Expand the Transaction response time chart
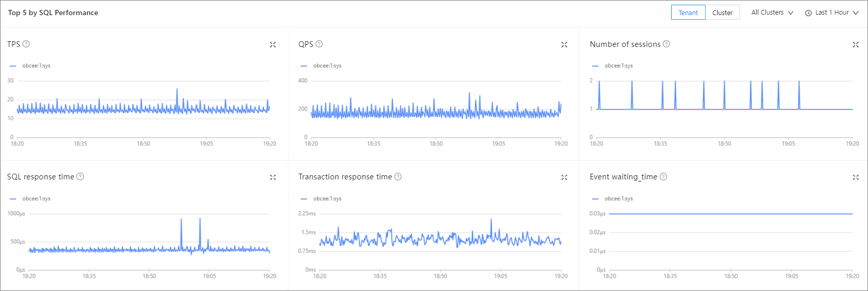The height and width of the screenshot is (291, 868). (x=564, y=177)
